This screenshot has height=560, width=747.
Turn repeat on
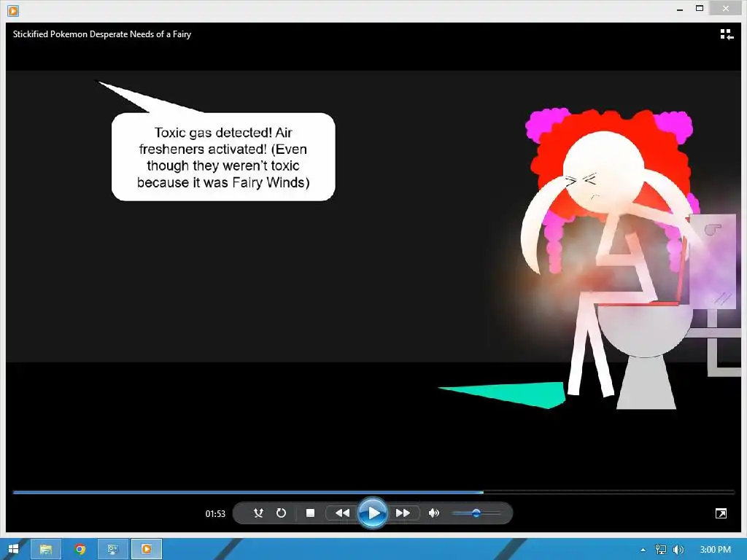(x=281, y=513)
